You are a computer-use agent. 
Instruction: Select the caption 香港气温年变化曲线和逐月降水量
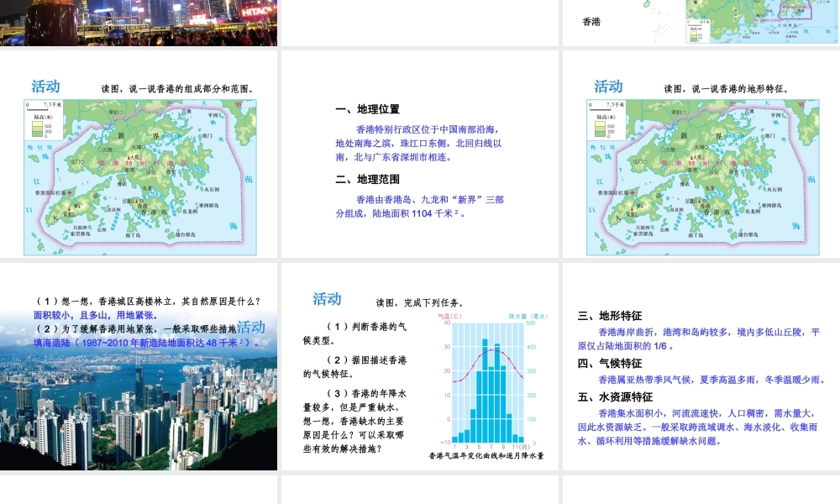pyautogui.click(x=486, y=456)
